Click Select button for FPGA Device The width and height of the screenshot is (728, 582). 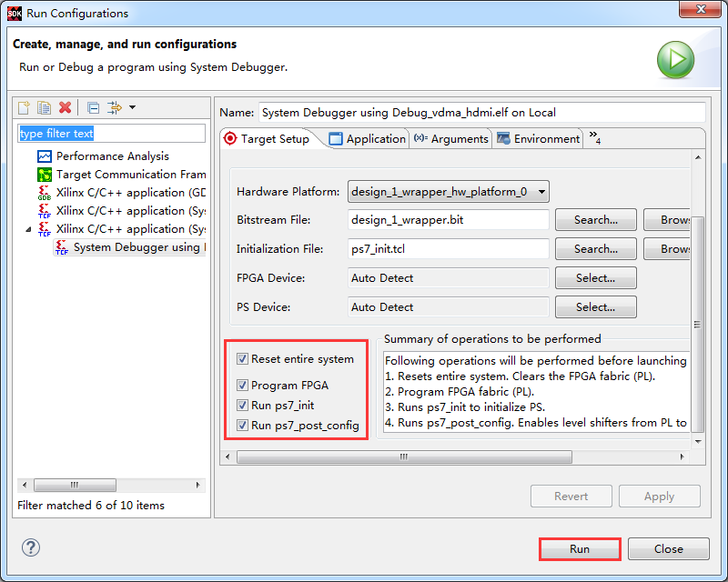tap(596, 278)
